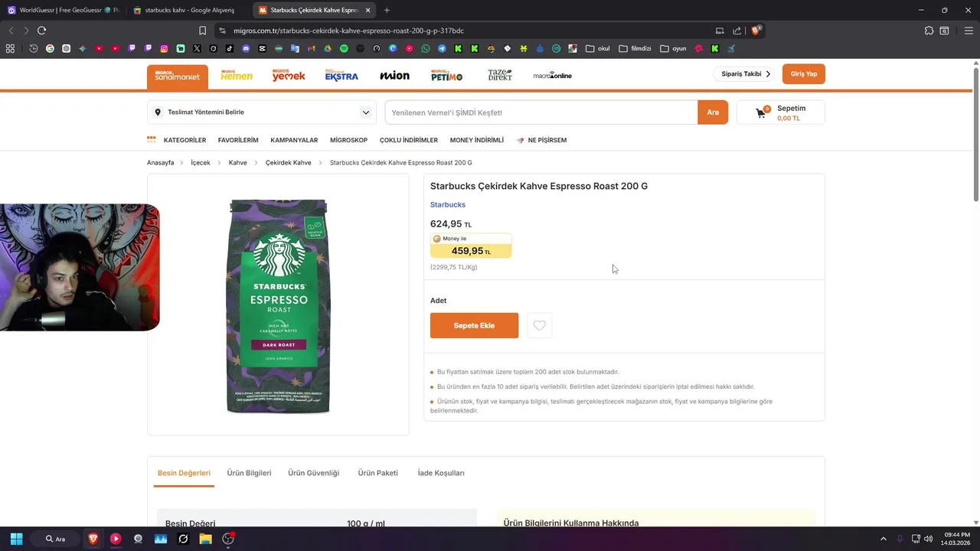
Task: Select the Besin Değerleri tab
Action: 184,473
